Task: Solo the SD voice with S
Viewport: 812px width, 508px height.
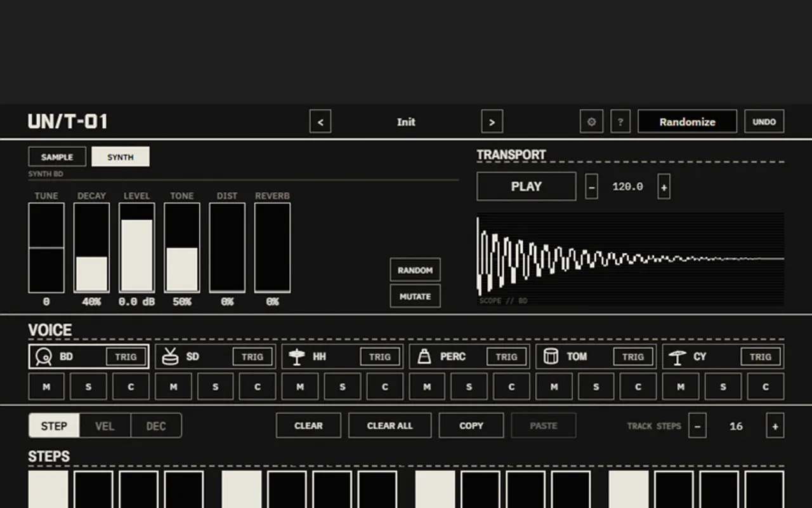Action: click(215, 387)
